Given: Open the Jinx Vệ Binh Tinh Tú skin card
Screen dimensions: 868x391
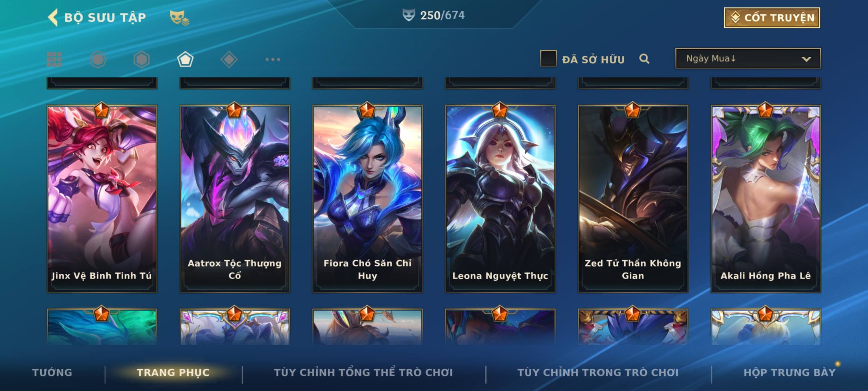Looking at the screenshot, I should click(102, 198).
